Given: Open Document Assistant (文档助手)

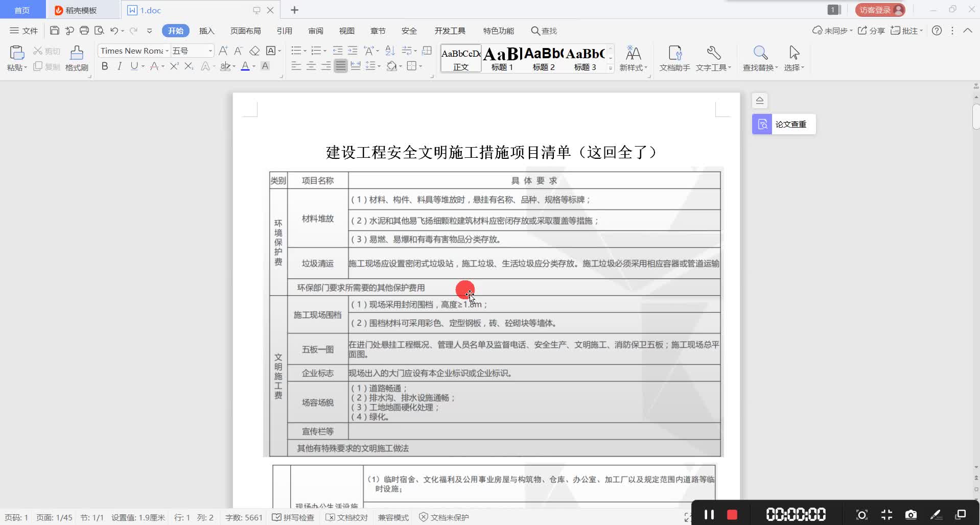Looking at the screenshot, I should click(674, 58).
